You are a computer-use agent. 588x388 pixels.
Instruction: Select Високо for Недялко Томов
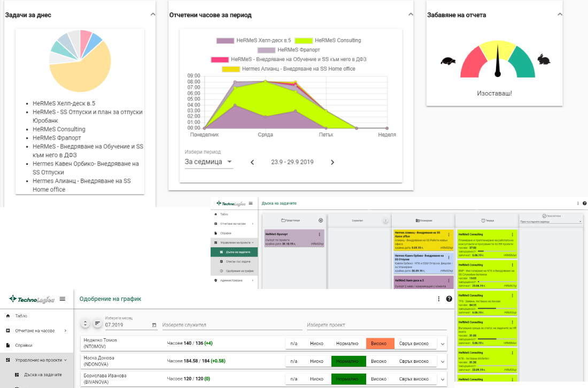[379, 343]
